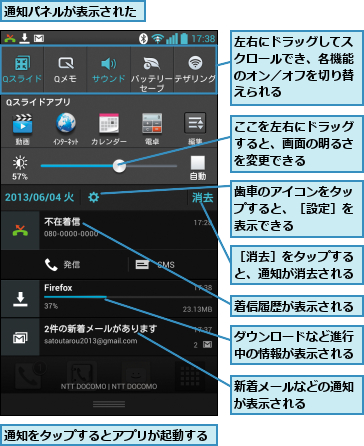Select the Qスライドアプリ section label
This screenshot has height=446, width=364.
tap(38, 102)
